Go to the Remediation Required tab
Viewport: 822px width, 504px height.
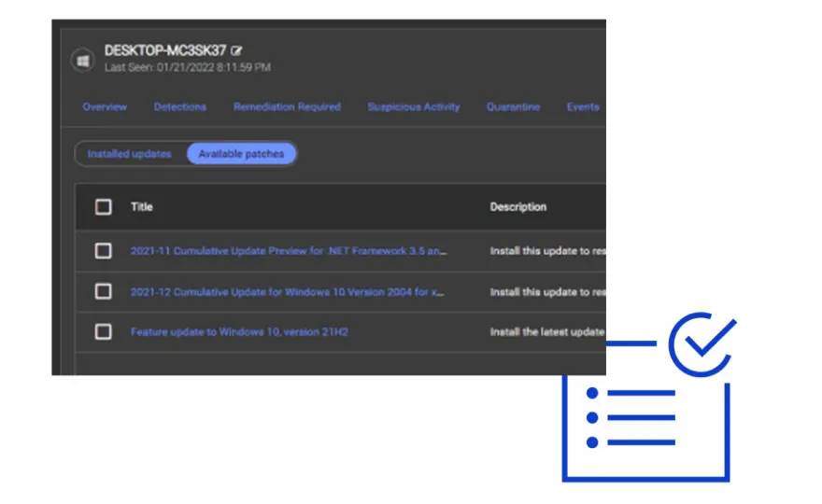pos(287,107)
